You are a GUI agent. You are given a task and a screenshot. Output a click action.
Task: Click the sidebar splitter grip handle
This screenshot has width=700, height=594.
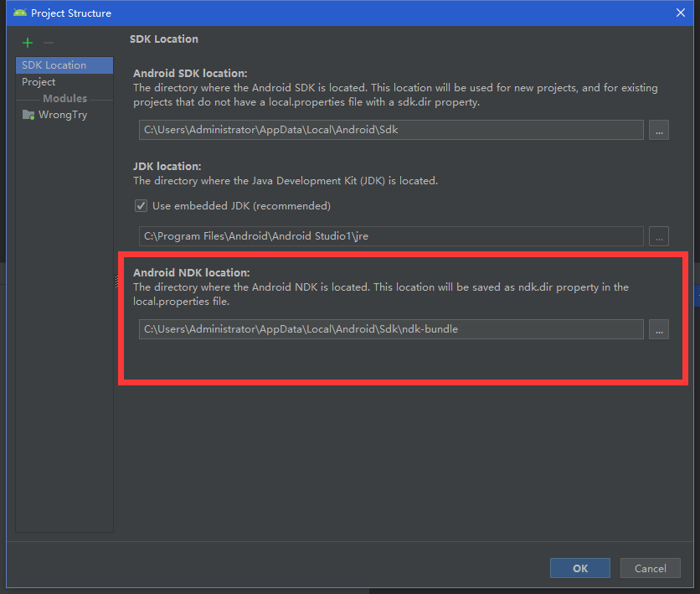(116, 282)
